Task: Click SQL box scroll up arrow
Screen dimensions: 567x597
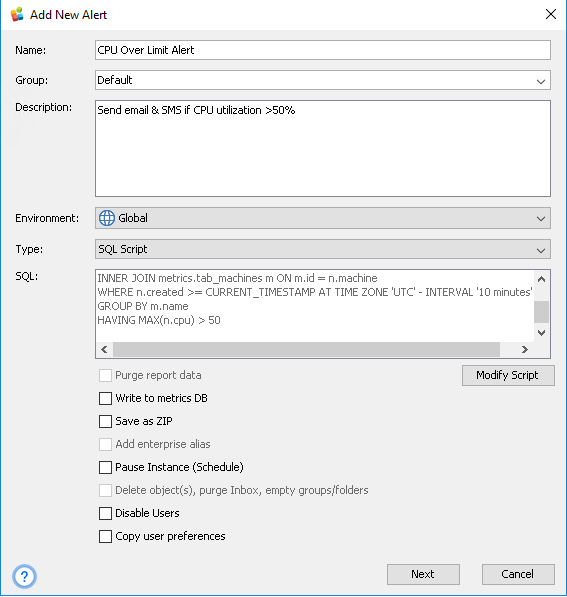Action: (541, 279)
